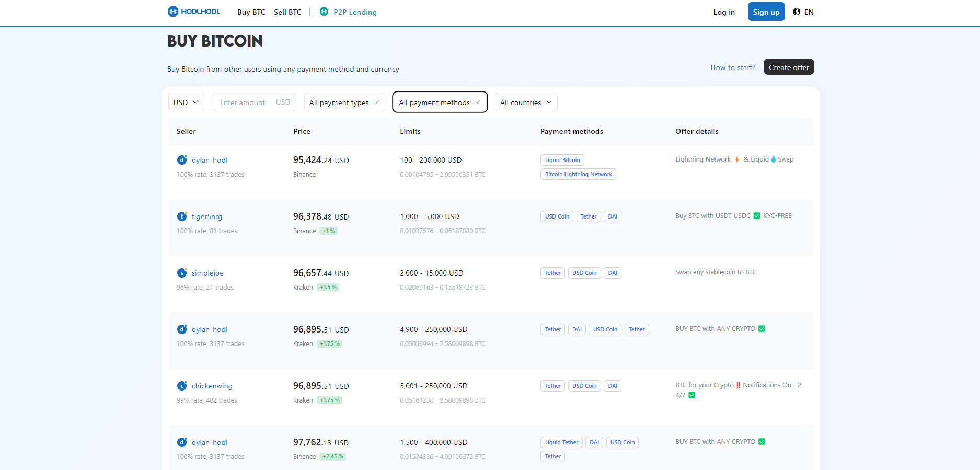Click the Offer details column header

tap(697, 131)
